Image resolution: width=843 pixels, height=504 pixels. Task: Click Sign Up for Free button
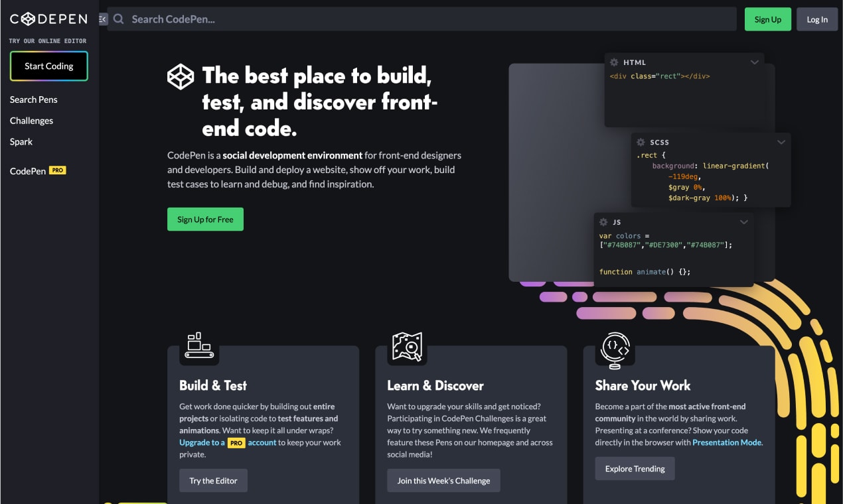click(205, 220)
